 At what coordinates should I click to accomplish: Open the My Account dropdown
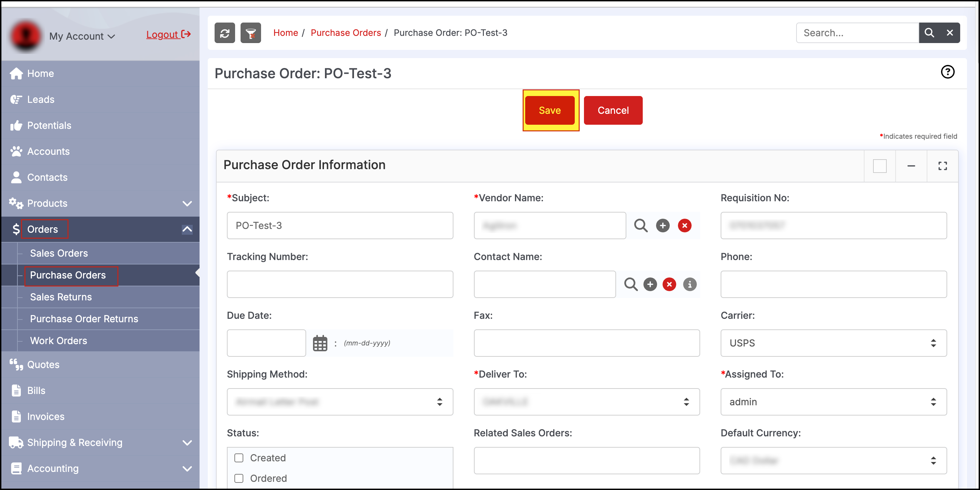(82, 37)
